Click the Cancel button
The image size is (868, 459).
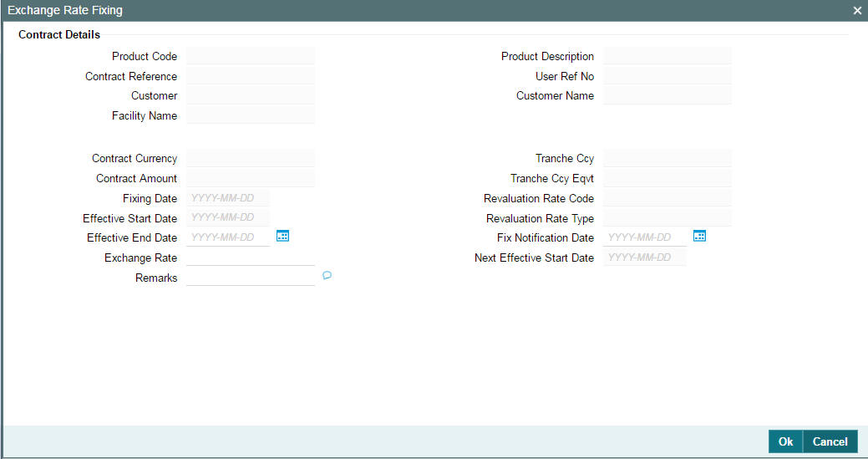pos(830,441)
